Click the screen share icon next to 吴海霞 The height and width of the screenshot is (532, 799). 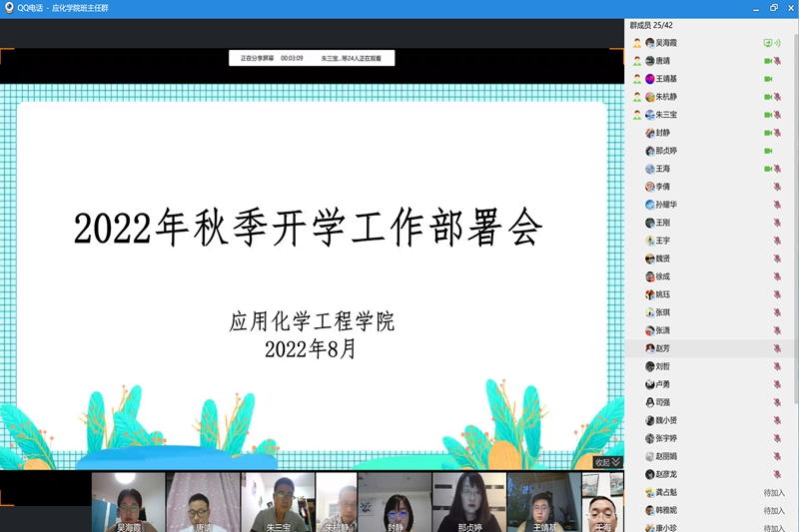[768, 43]
